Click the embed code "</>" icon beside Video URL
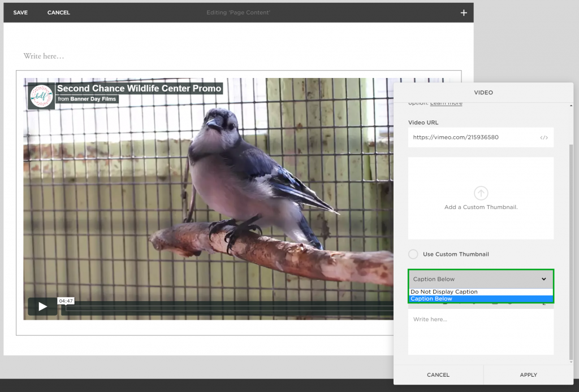The height and width of the screenshot is (392, 579). click(x=544, y=137)
